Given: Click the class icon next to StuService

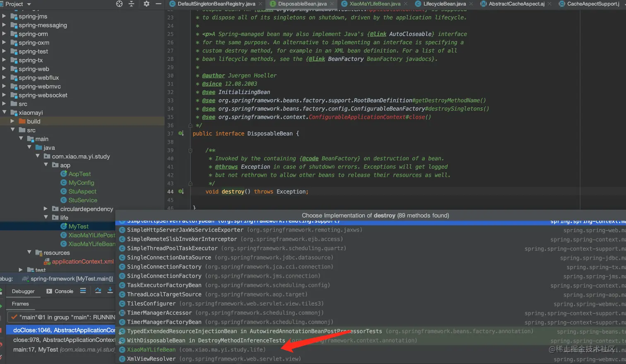Looking at the screenshot, I should click(64, 200).
